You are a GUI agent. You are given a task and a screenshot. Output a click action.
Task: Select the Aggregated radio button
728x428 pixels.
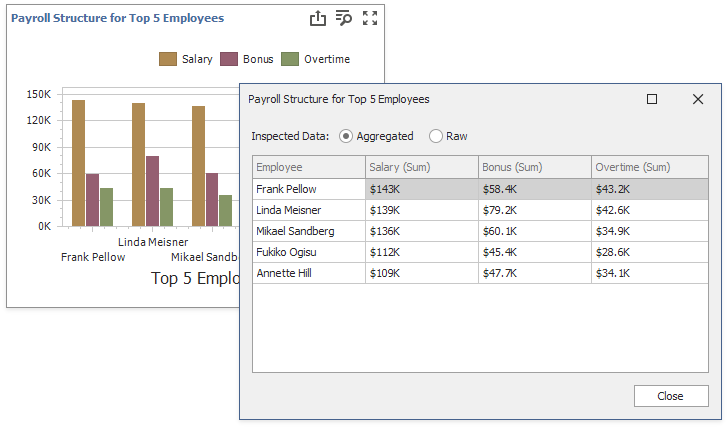(x=346, y=136)
